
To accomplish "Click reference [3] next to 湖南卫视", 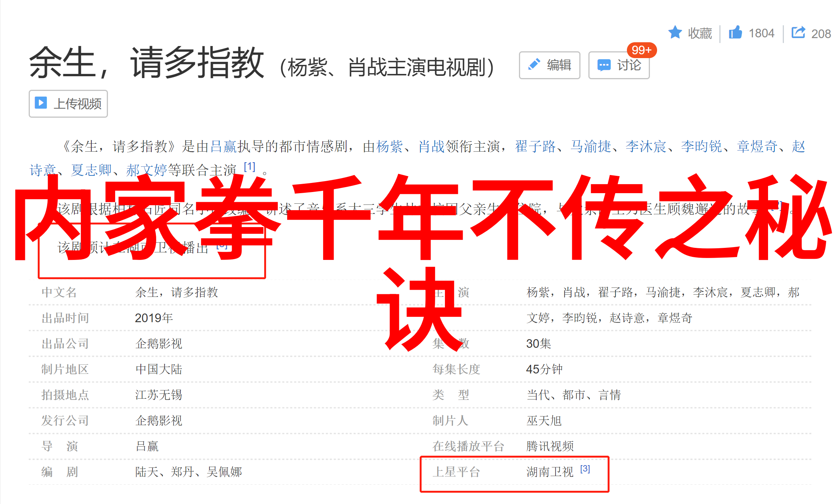I will click(585, 469).
